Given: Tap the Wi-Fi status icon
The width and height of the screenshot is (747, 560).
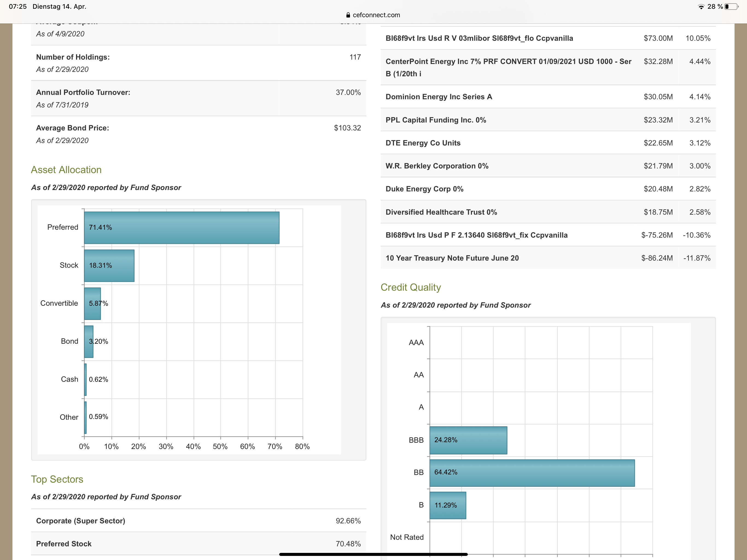Looking at the screenshot, I should (701, 7).
